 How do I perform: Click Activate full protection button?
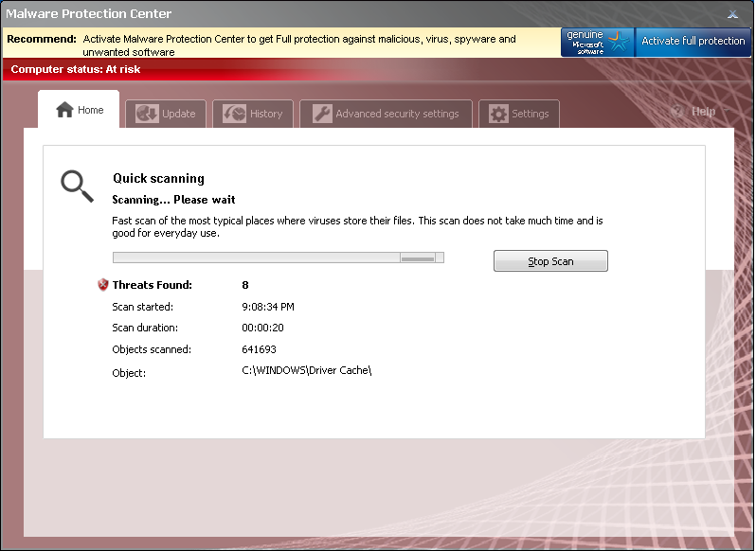click(693, 42)
